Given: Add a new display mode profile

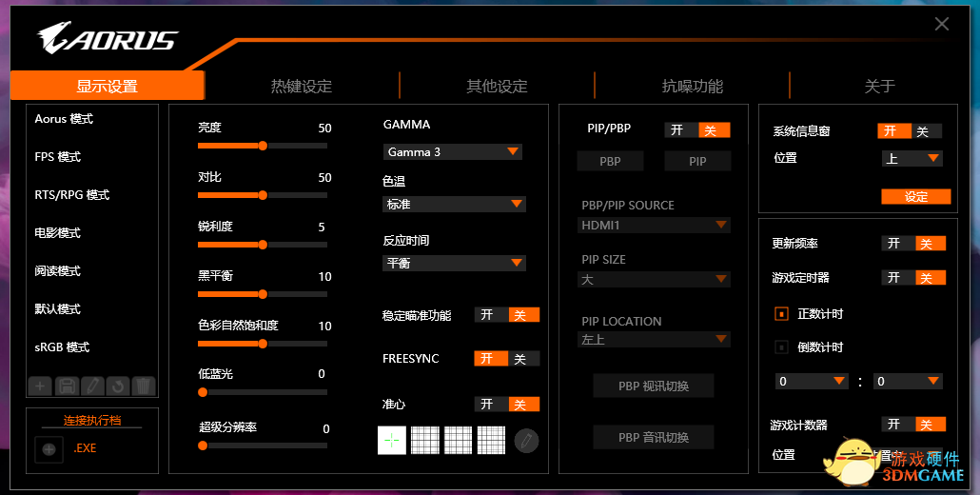Looking at the screenshot, I should pyautogui.click(x=40, y=386).
